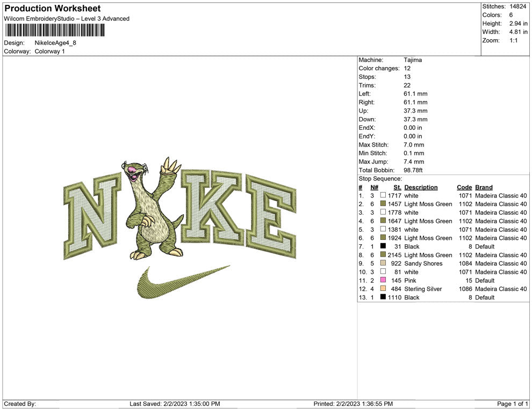Click the Stitches value 14824
Screen dimensions: 532x409
click(x=517, y=6)
